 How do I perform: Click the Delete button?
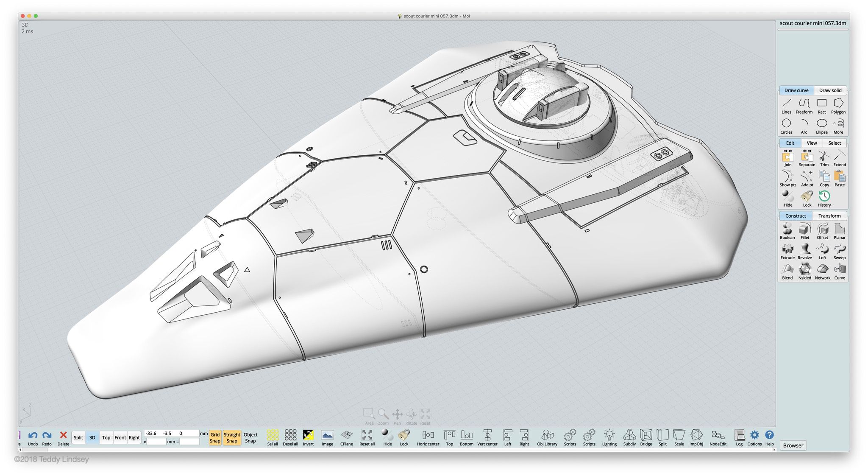(x=63, y=438)
